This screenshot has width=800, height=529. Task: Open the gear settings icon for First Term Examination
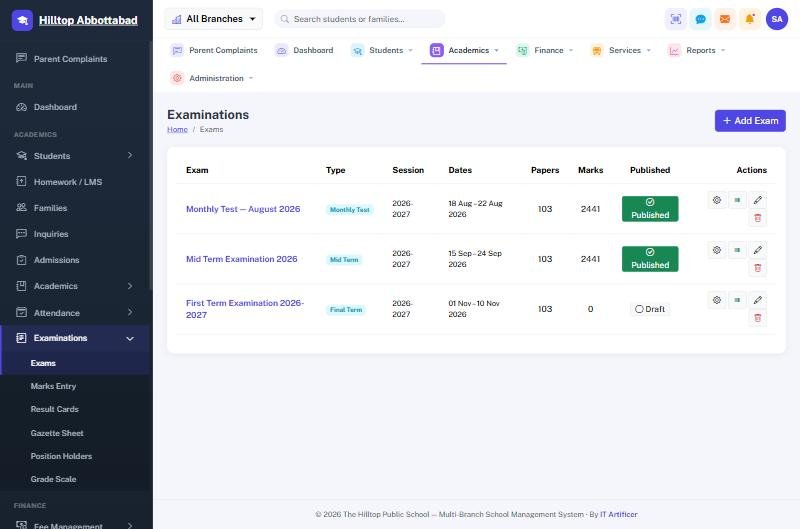pos(717,300)
